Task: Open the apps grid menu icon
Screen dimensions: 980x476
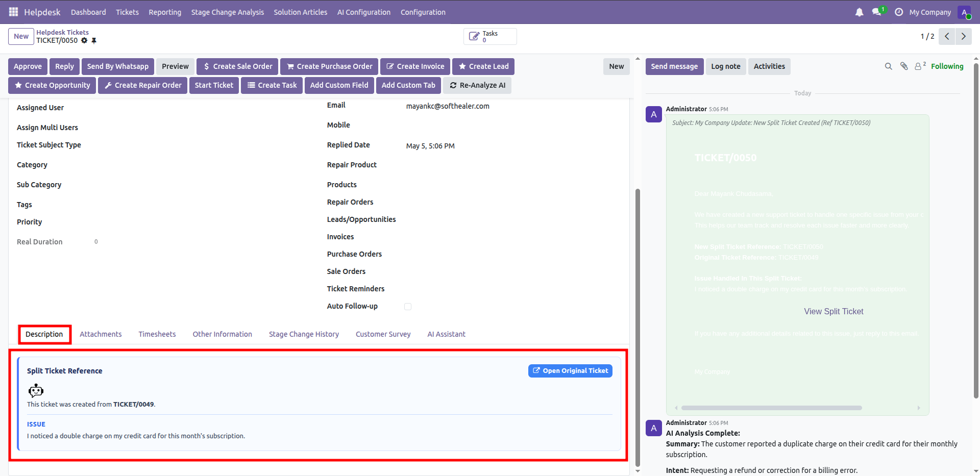Action: click(x=13, y=12)
